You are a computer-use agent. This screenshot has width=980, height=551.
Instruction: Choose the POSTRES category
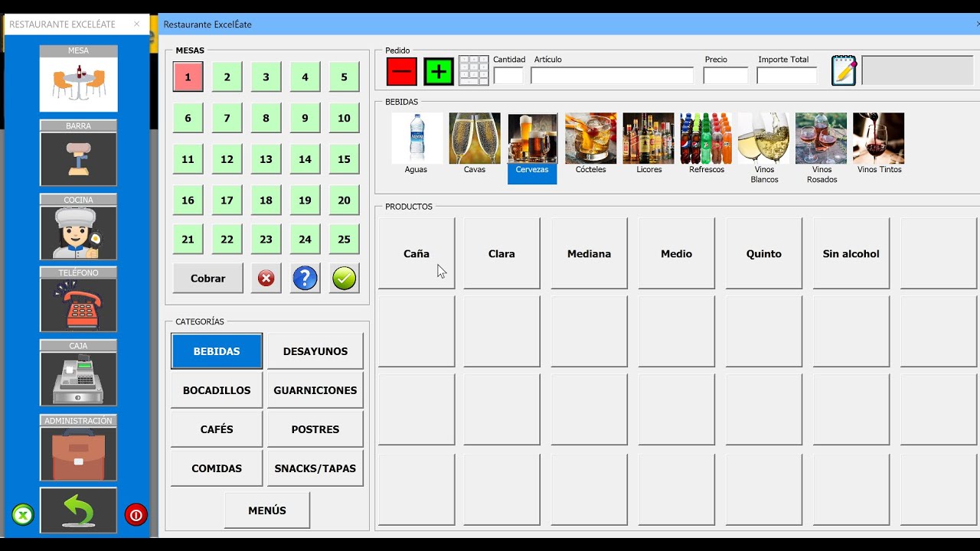315,429
